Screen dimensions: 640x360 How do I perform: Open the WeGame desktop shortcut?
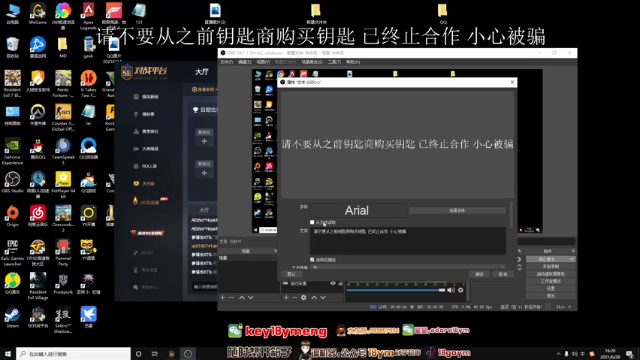38,14
